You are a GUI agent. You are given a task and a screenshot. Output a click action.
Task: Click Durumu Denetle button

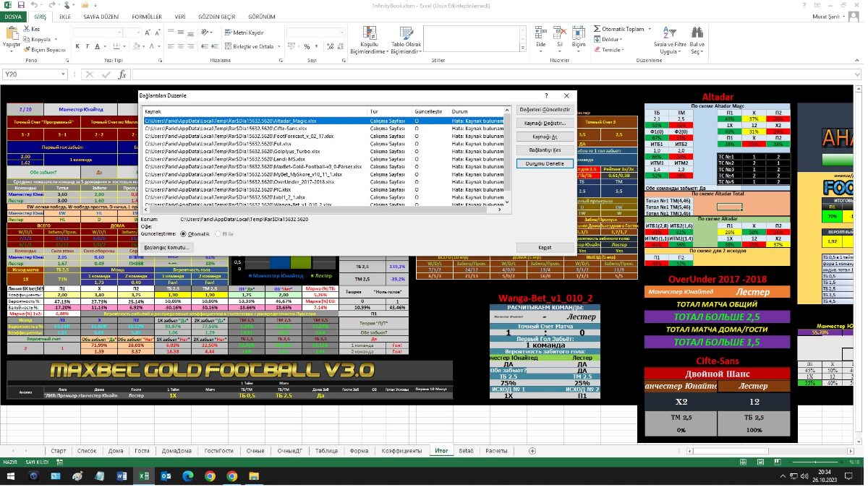[x=545, y=163]
